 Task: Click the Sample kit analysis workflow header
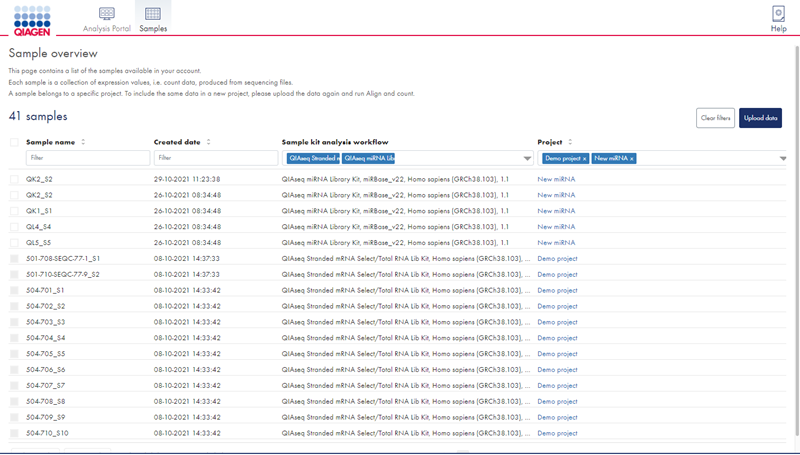click(335, 142)
